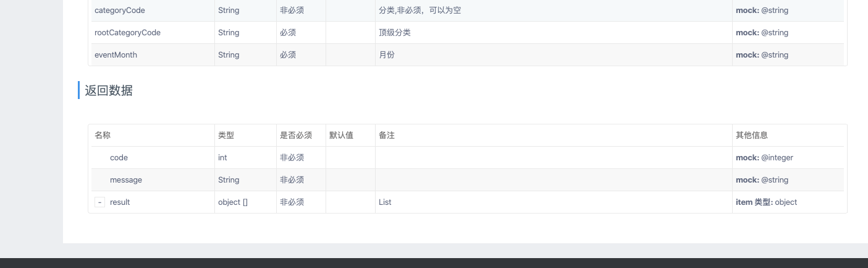Collapse the result row expander
This screenshot has height=268, width=868.
point(99,202)
